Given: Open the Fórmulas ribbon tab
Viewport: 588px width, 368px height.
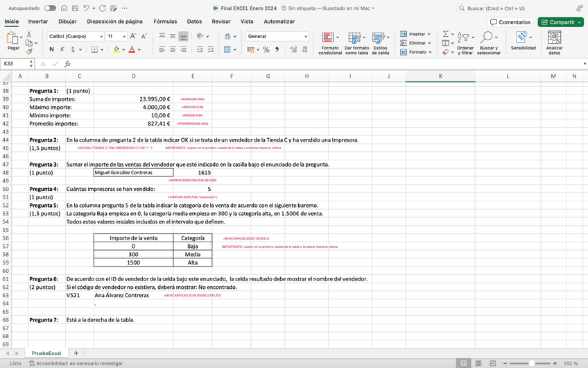Looking at the screenshot, I should tap(164, 22).
